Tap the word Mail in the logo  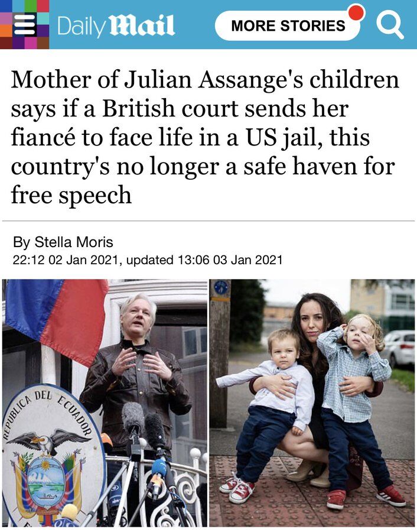142,25
